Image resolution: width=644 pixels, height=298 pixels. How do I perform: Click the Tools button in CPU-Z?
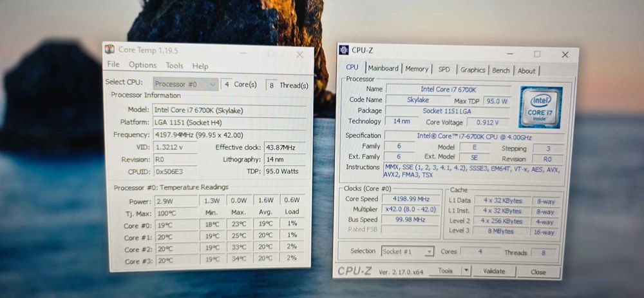445,270
